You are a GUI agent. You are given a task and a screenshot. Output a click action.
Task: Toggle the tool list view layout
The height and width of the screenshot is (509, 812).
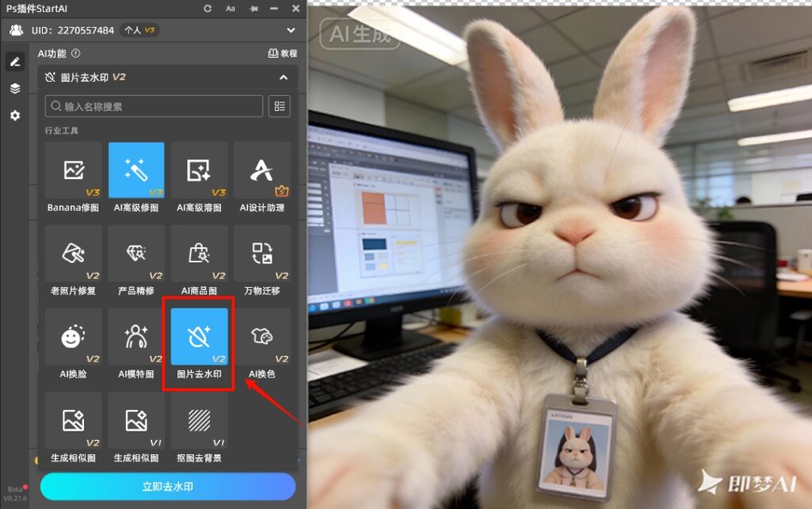coord(279,106)
